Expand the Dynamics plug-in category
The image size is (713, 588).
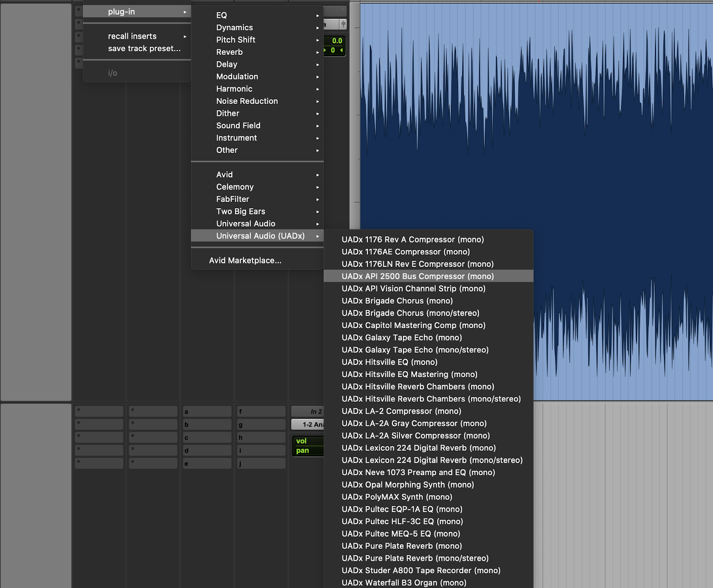coord(257,28)
